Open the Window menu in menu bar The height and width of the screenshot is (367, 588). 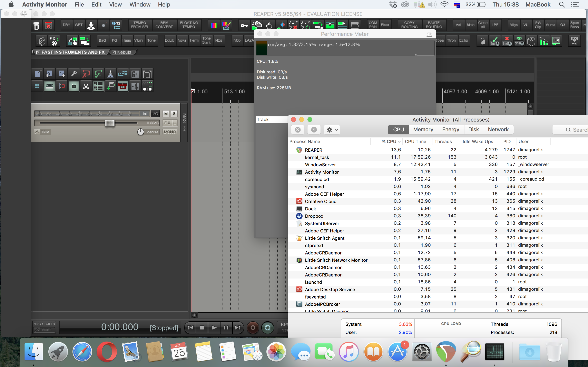140,5
